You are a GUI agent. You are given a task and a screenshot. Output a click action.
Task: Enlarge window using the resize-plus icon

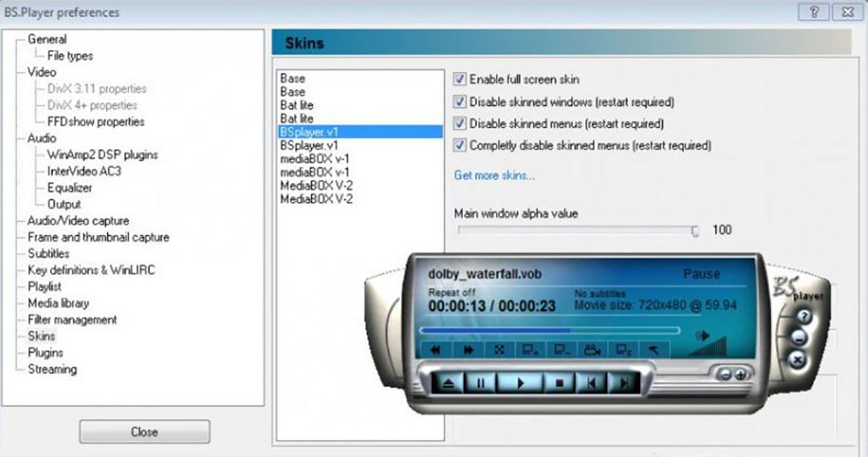[x=529, y=350]
